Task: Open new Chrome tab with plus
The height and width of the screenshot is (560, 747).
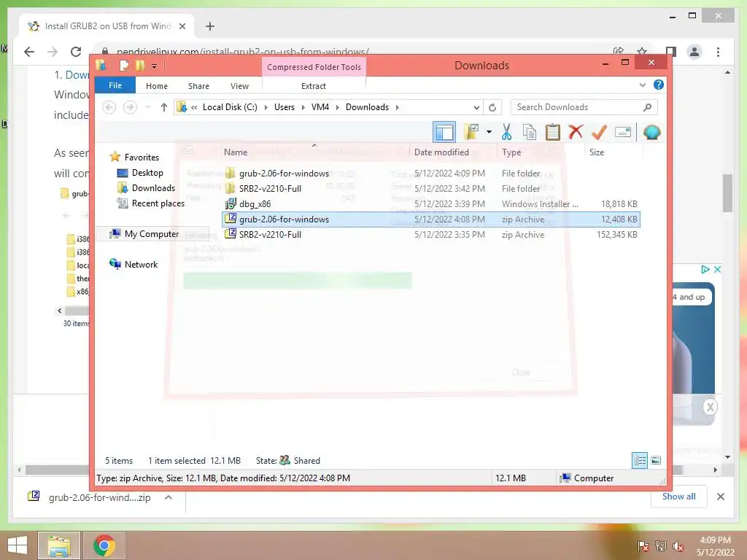Action: [x=209, y=26]
